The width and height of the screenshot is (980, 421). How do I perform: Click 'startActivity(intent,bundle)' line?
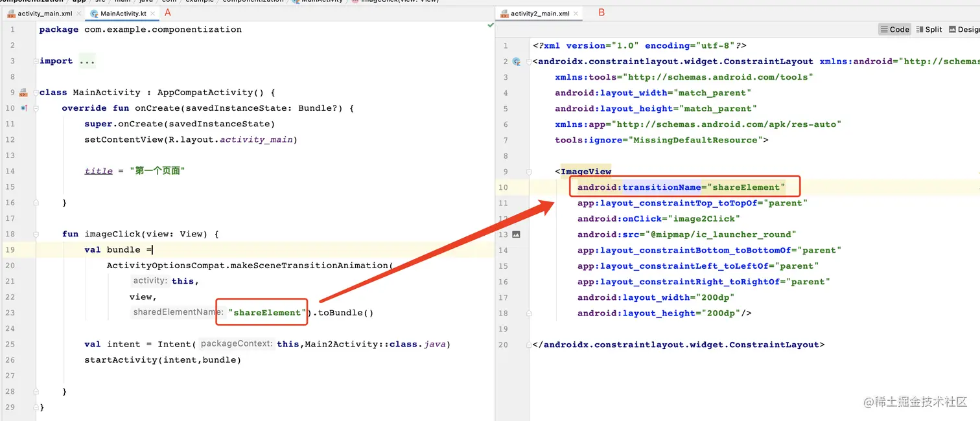pyautogui.click(x=163, y=359)
